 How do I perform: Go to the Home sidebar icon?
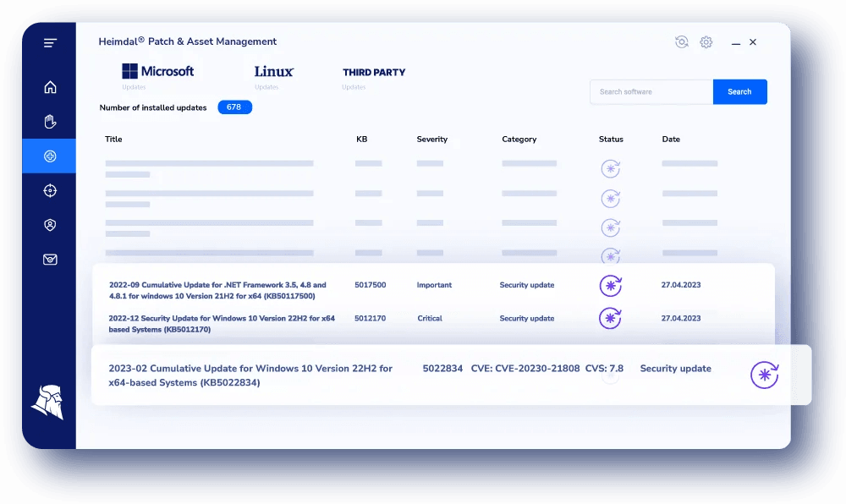(50, 87)
